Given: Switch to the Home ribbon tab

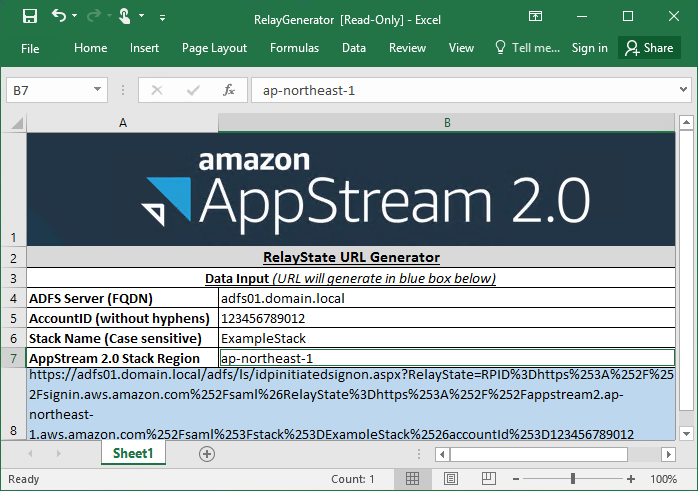Looking at the screenshot, I should [x=90, y=48].
